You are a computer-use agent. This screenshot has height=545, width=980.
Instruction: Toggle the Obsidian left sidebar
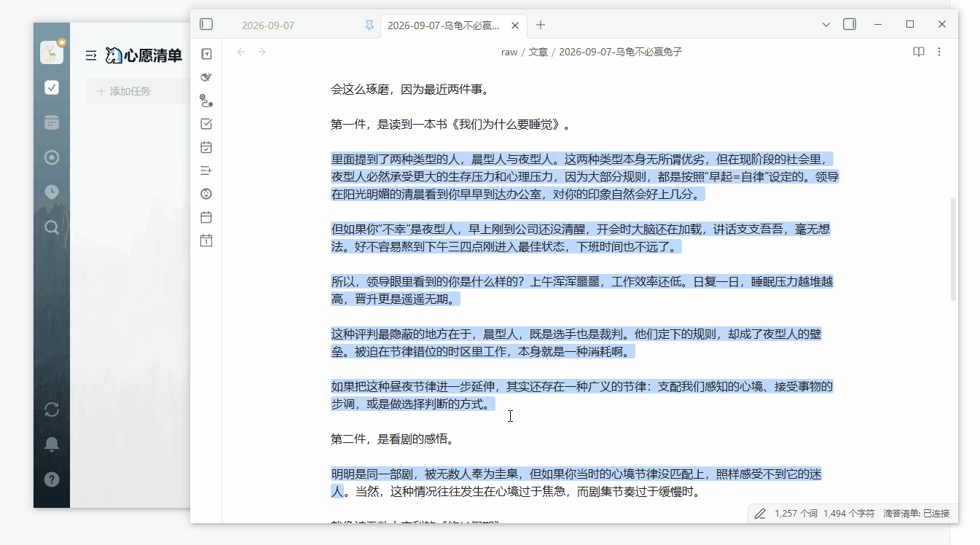click(x=206, y=25)
